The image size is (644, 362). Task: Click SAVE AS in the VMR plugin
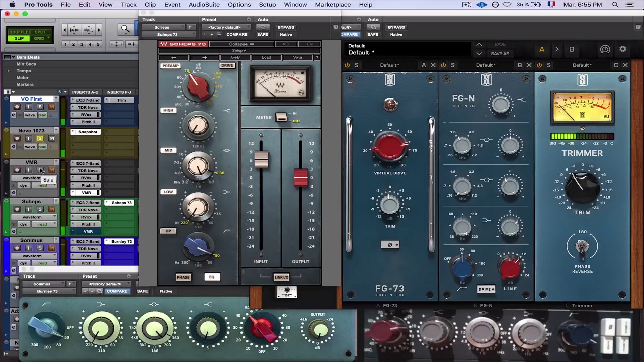[500, 54]
